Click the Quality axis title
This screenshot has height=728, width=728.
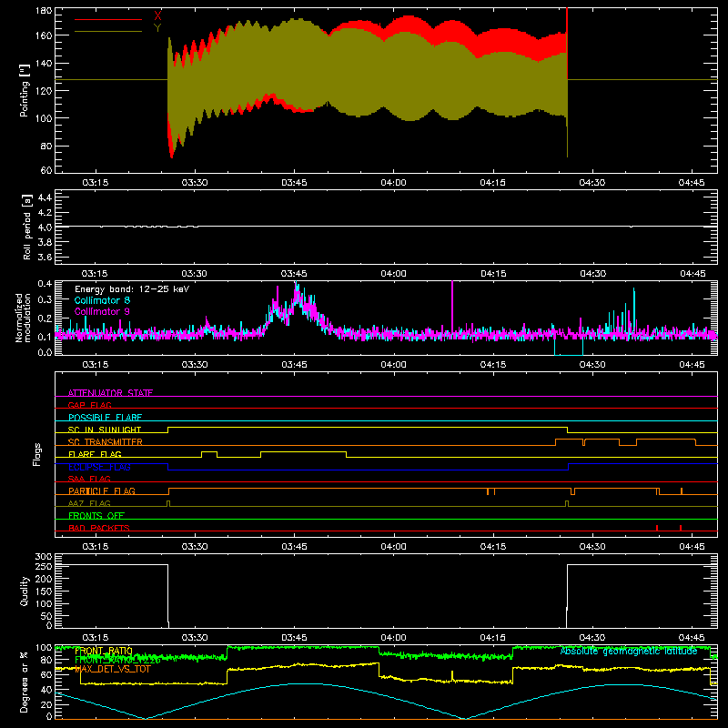click(25, 591)
